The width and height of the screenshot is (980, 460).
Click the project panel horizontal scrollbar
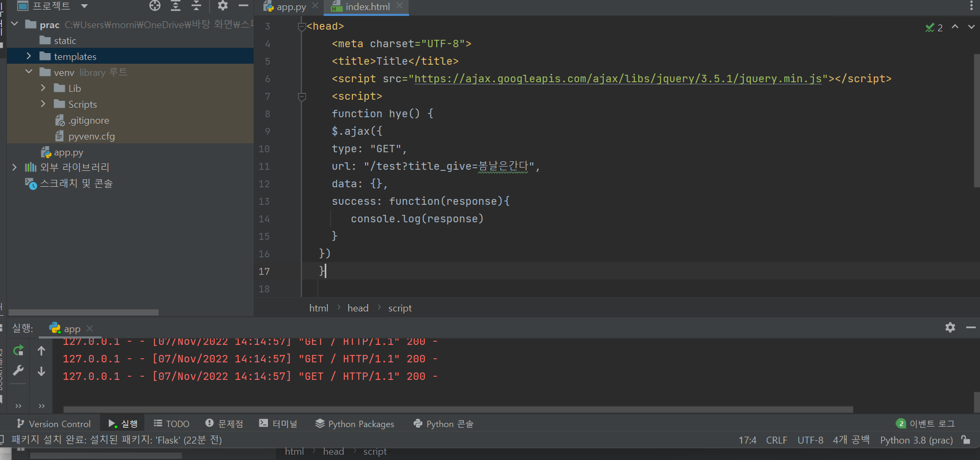click(x=84, y=313)
